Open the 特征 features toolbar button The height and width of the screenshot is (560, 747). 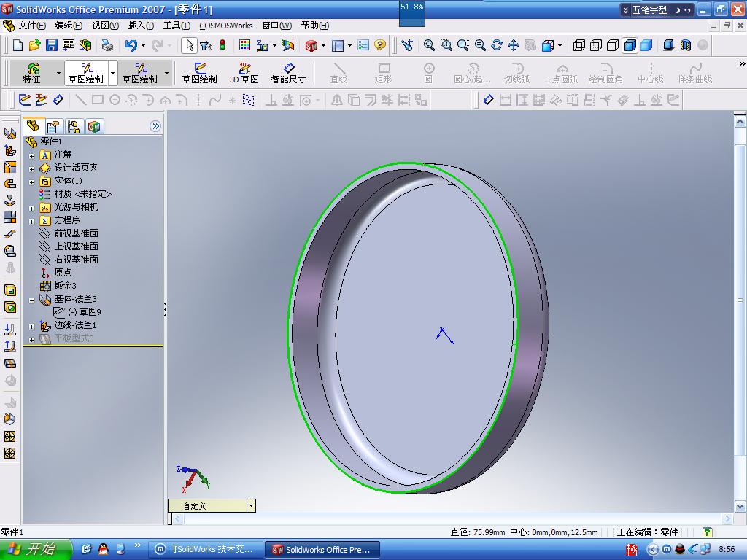(32, 73)
